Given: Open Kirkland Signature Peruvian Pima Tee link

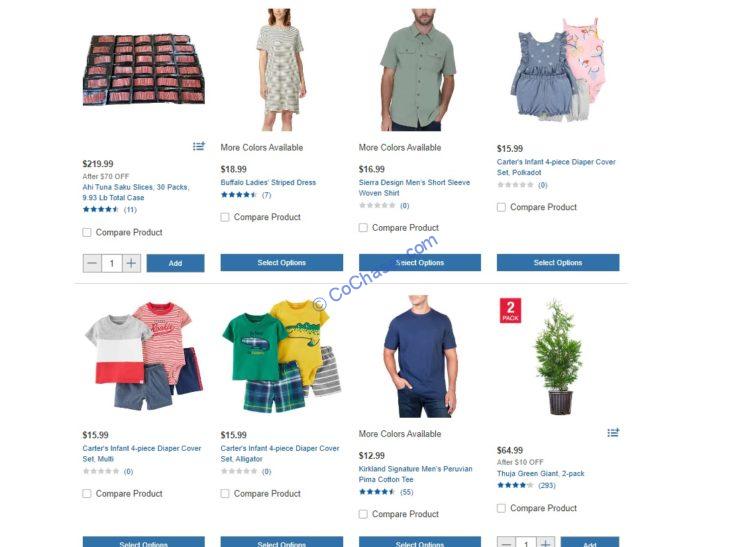Looking at the screenshot, I should coord(415,474).
